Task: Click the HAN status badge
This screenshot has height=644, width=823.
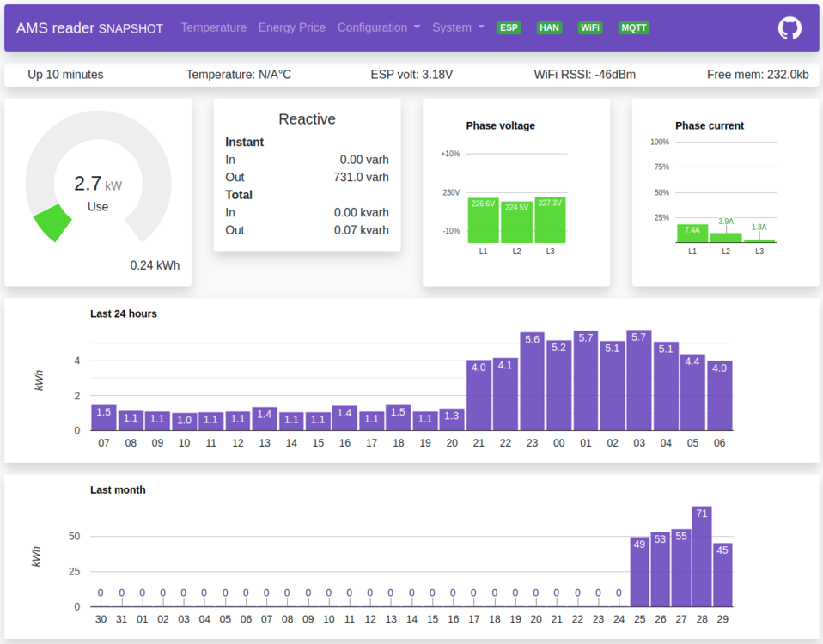Action: 549,27
